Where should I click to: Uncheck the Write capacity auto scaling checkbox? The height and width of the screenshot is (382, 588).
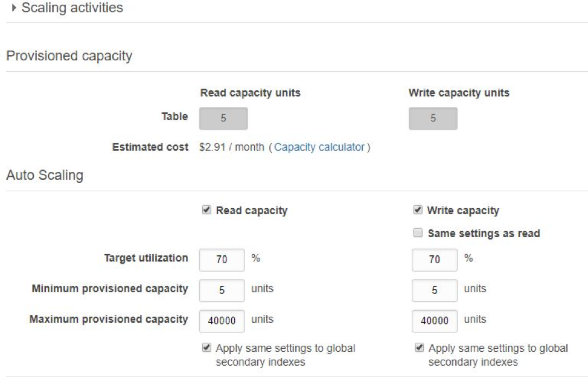pos(418,209)
